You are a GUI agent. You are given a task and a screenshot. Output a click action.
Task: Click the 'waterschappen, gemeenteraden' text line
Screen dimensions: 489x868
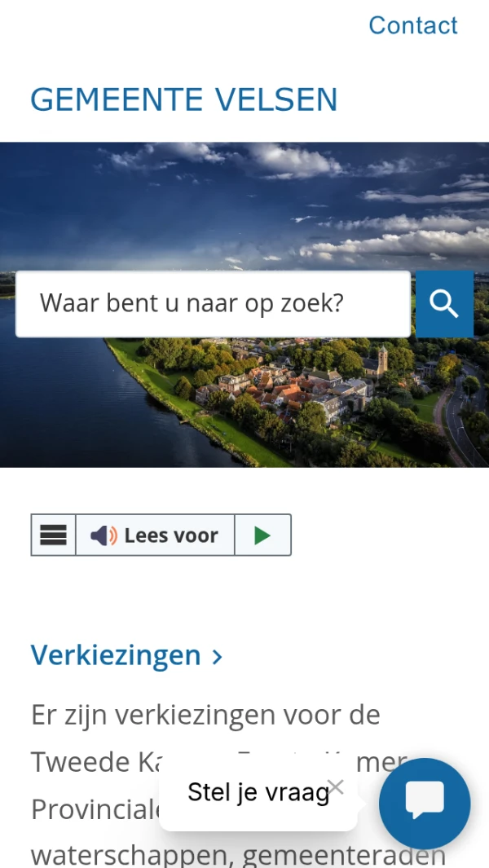pos(239,855)
